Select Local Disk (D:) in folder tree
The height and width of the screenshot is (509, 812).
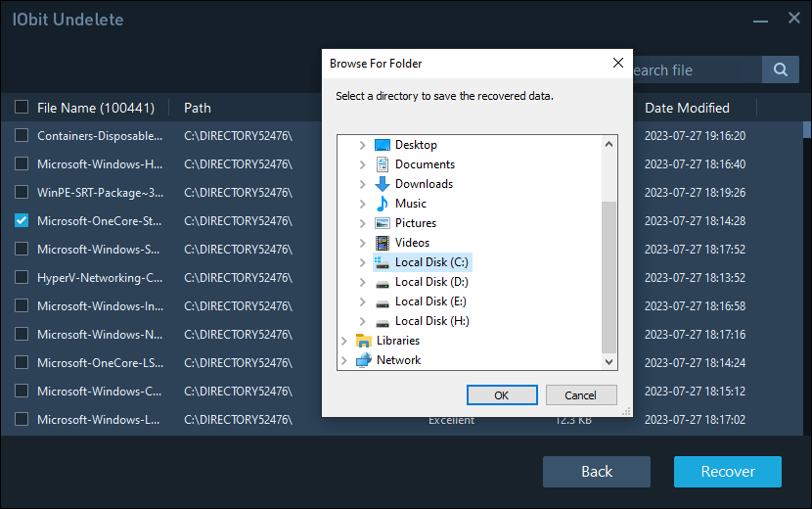[431, 282]
